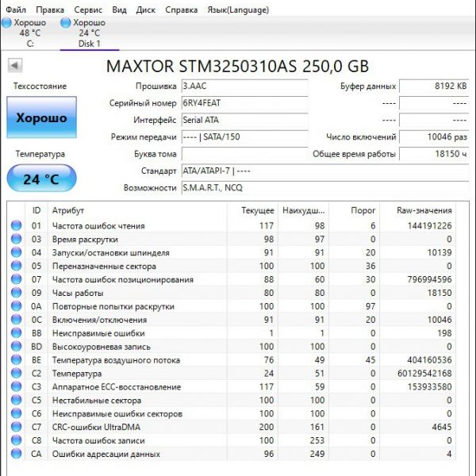476x476 pixels.
Task: Click status icon for attribute C8 row
Action: [17, 440]
